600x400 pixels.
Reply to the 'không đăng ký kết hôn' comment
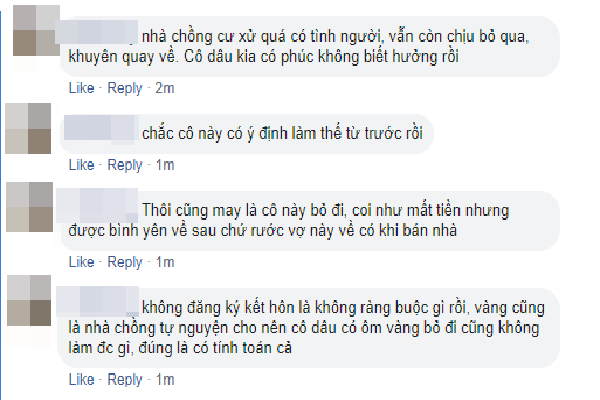(x=125, y=380)
